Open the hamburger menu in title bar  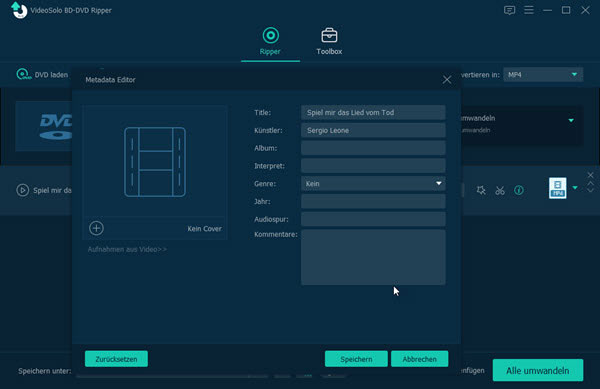coord(529,10)
